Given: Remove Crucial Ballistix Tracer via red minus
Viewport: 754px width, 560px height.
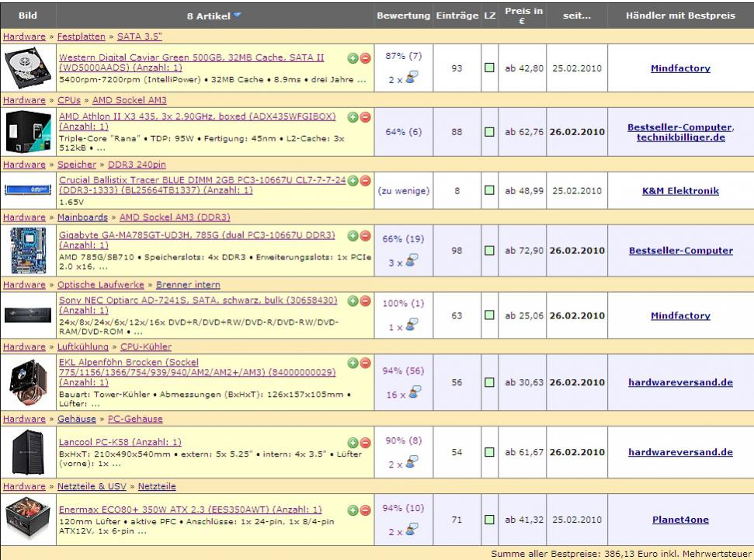Looking at the screenshot, I should tap(366, 181).
